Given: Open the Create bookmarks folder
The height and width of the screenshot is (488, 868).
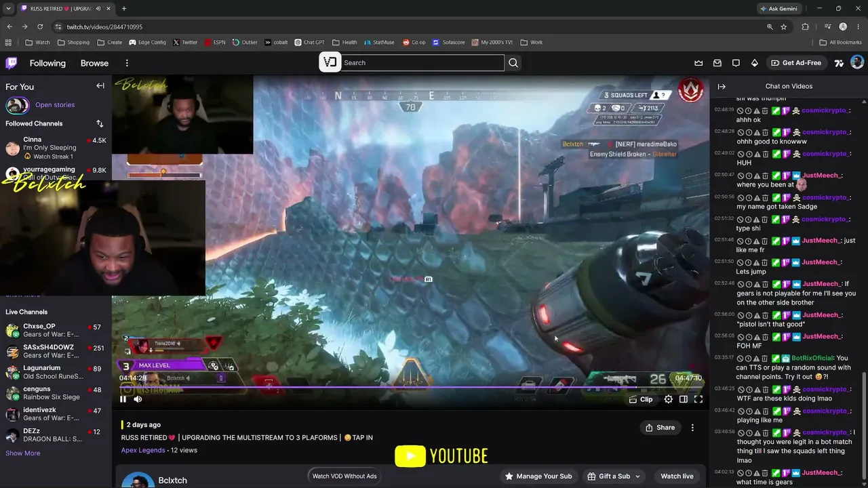Looking at the screenshot, I should pos(110,42).
